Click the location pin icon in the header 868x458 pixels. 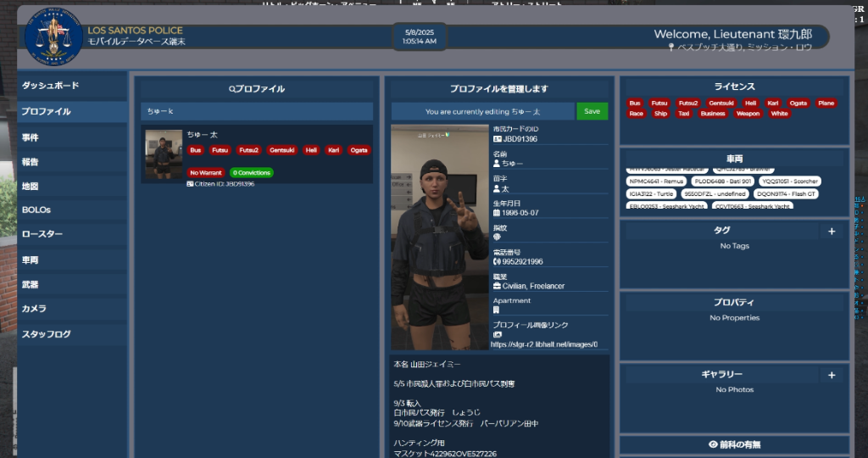pos(671,47)
